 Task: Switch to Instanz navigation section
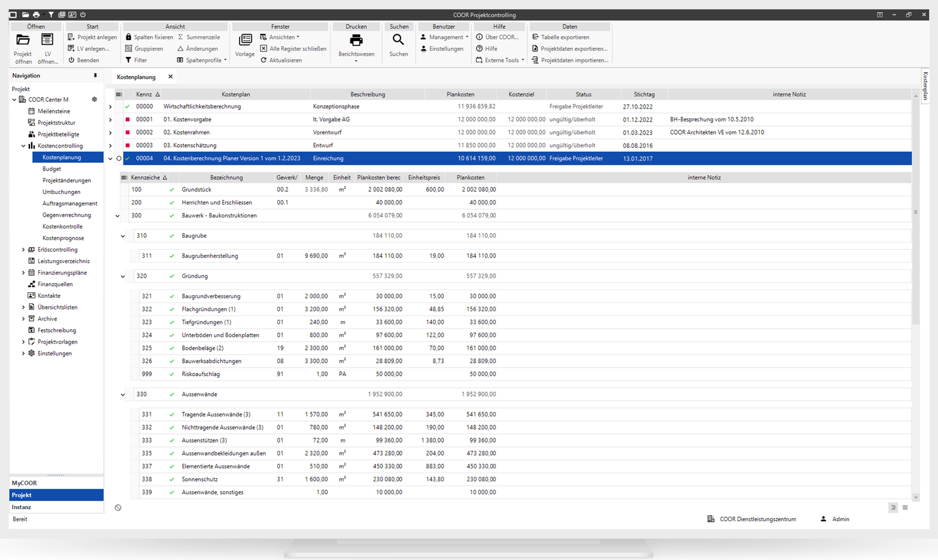click(x=56, y=507)
